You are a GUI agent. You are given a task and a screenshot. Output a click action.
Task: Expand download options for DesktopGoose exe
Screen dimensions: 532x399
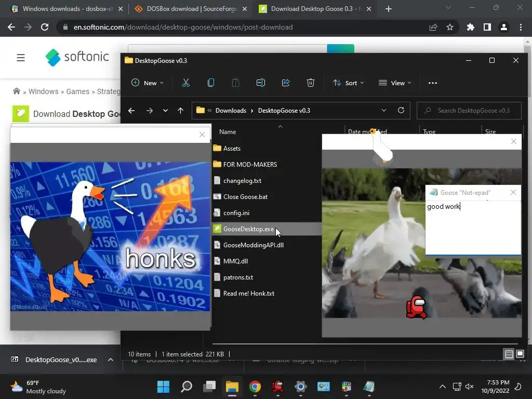click(x=111, y=360)
